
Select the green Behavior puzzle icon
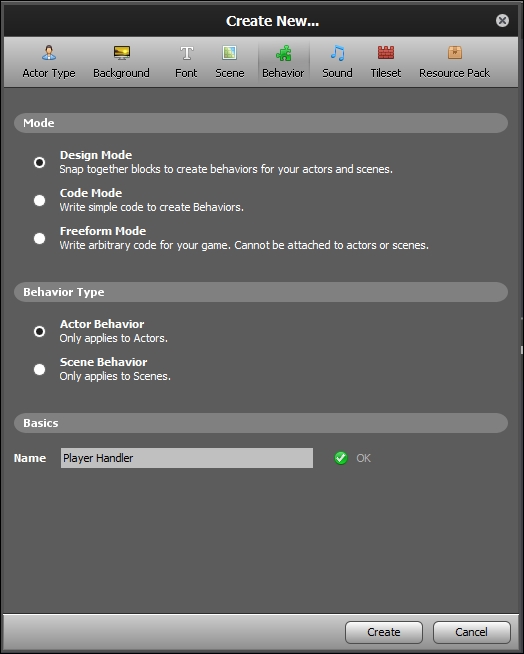pos(284,53)
